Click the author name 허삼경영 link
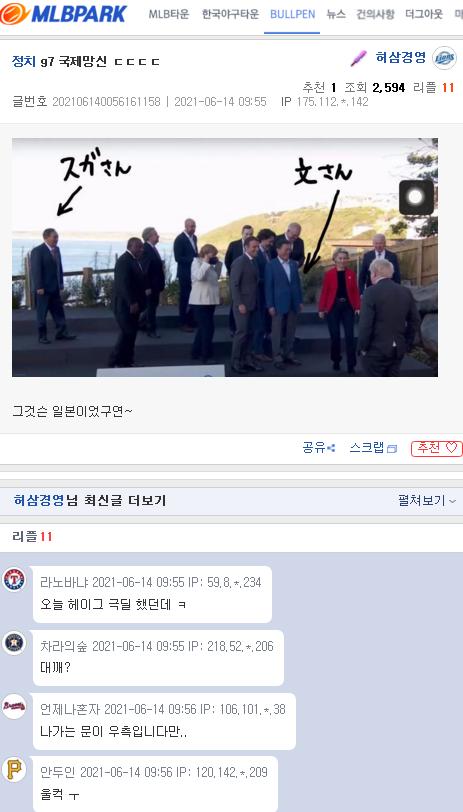Screen dimensions: 463x812 coord(400,58)
